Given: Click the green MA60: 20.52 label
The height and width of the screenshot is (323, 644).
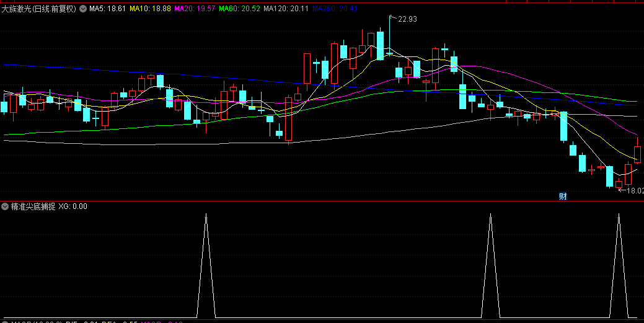Looking at the screenshot, I should (x=239, y=9).
